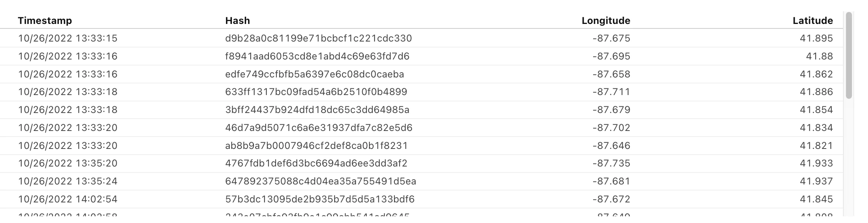Select latitude value 41.88
Image resolution: width=868 pixels, height=223 pixels.
(819, 56)
